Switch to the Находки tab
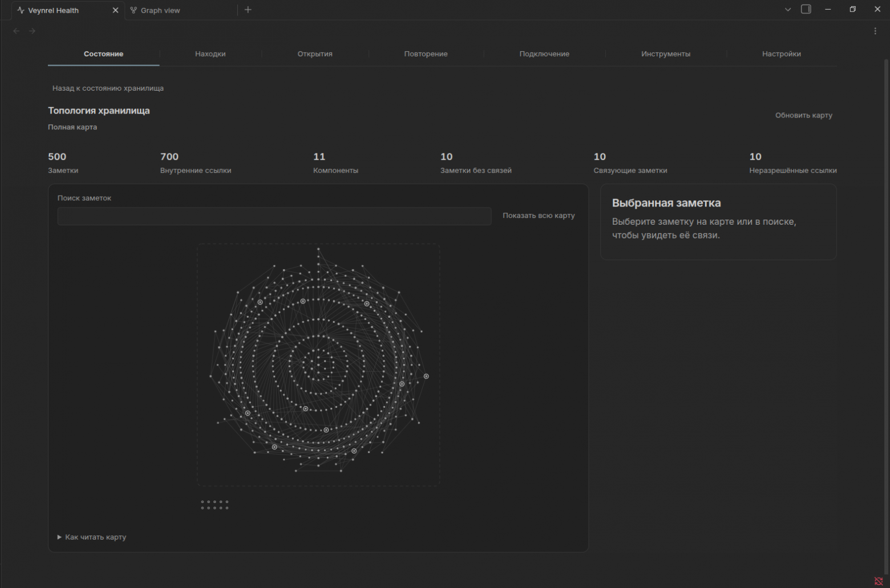This screenshot has height=588, width=890. pos(211,54)
